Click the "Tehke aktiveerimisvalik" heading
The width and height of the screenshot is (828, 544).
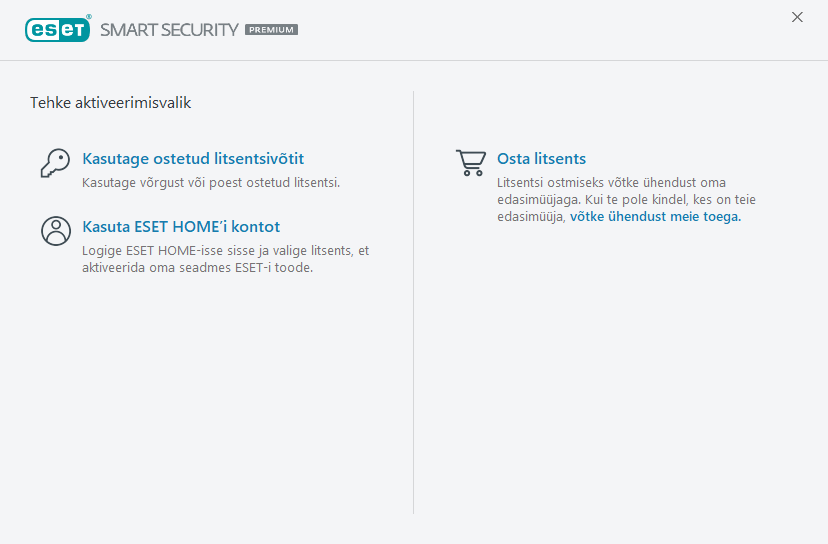click(110, 103)
